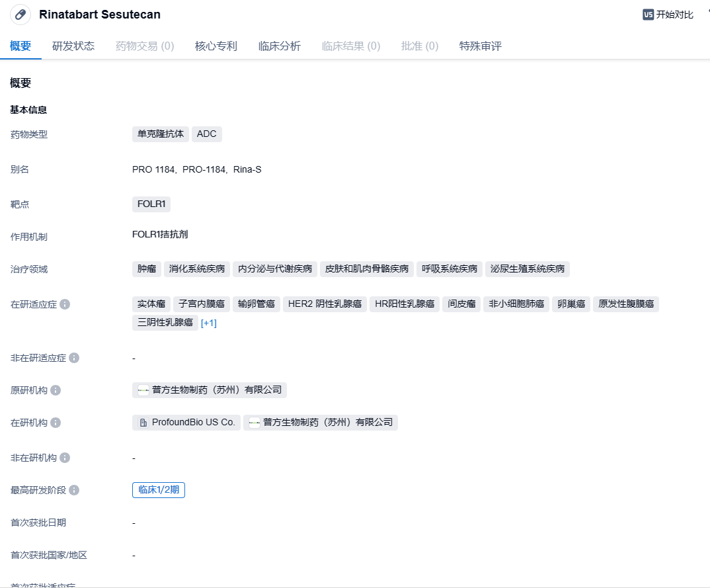Click the VS compare icon
The image size is (710, 588).
point(648,15)
